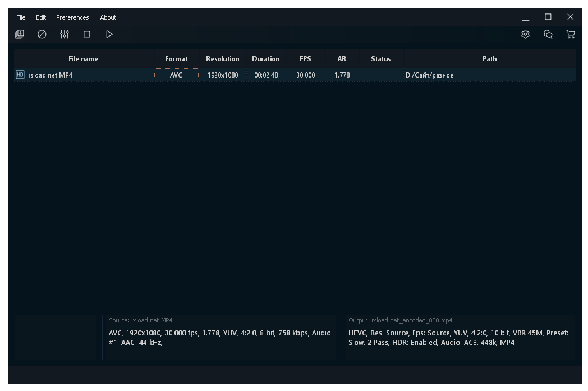
Task: Click the Remove file circle-slash icon
Action: [42, 34]
